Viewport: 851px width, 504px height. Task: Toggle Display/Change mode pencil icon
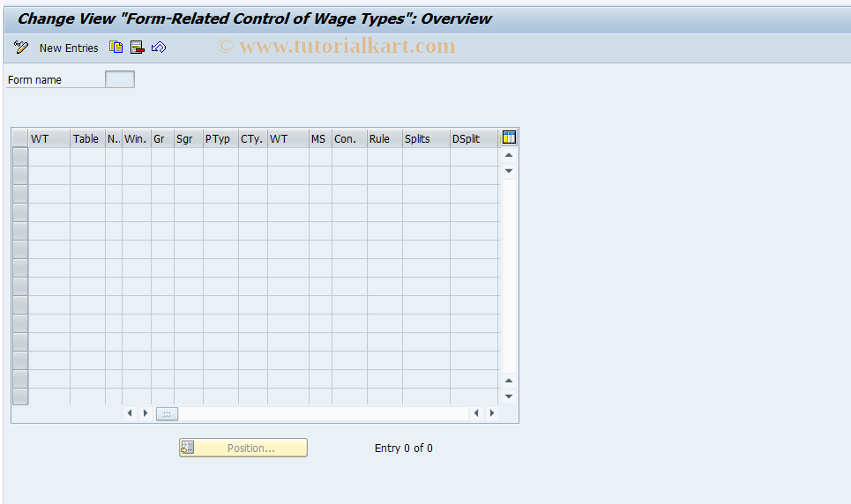tap(21, 48)
